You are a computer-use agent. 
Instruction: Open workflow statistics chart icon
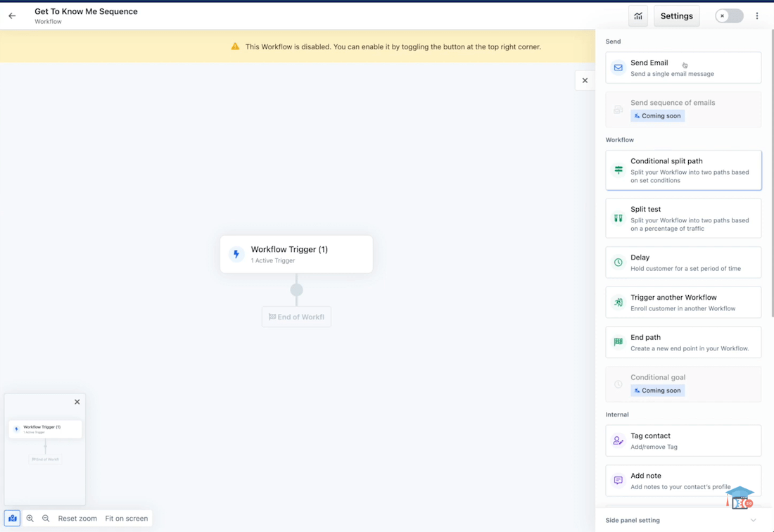pos(637,15)
